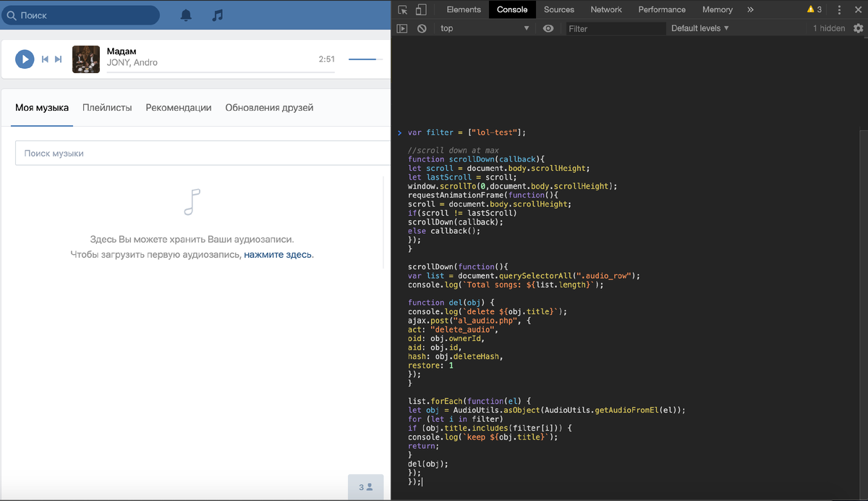The width and height of the screenshot is (868, 501).
Task: Open the Network panel tab
Action: click(x=606, y=9)
